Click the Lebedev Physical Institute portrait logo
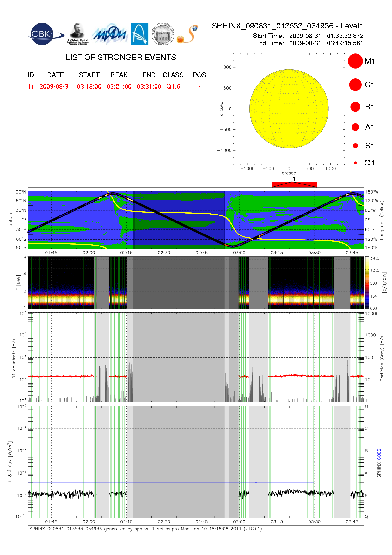 pos(78,34)
